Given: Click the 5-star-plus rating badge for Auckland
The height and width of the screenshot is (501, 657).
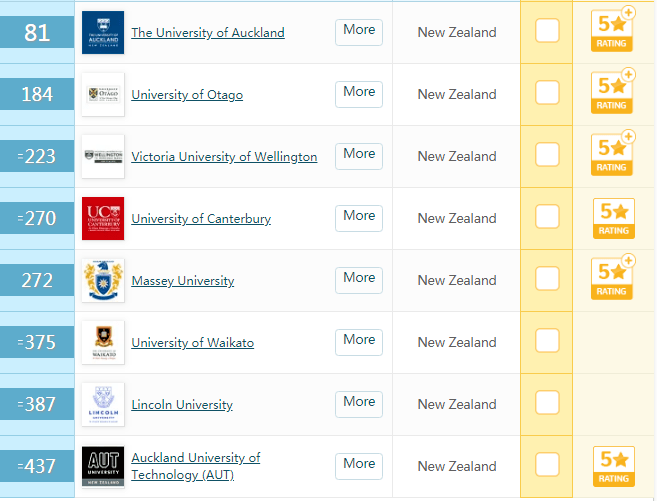Looking at the screenshot, I should pyautogui.click(x=612, y=32).
